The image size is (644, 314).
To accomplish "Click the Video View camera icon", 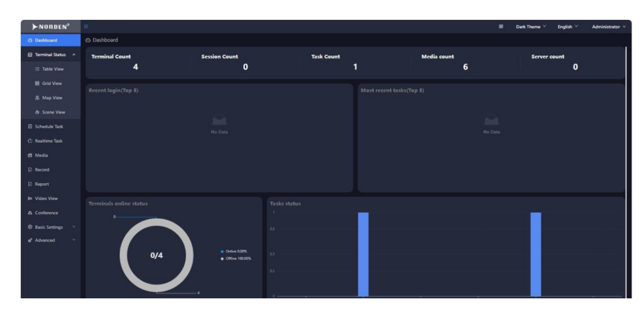I will pyautogui.click(x=30, y=198).
